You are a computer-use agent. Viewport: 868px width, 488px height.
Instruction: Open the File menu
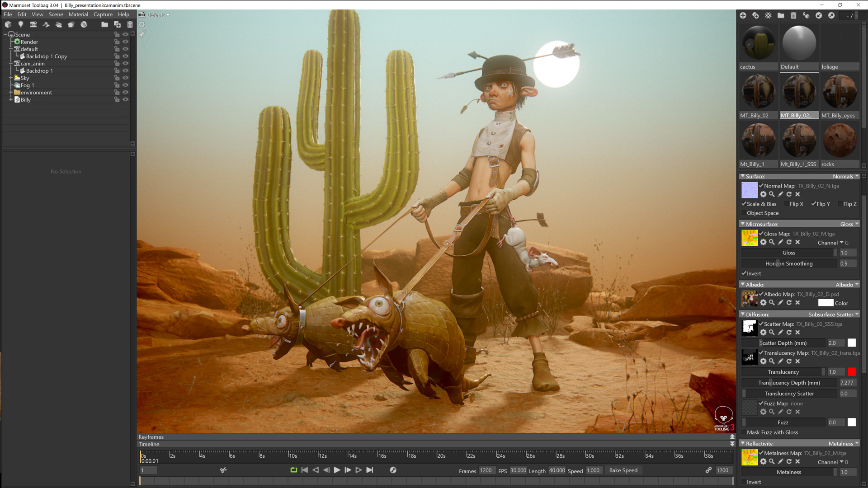pyautogui.click(x=8, y=14)
